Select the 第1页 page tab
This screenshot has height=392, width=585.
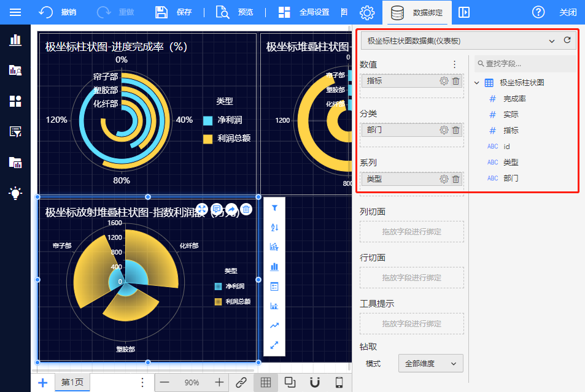72,382
